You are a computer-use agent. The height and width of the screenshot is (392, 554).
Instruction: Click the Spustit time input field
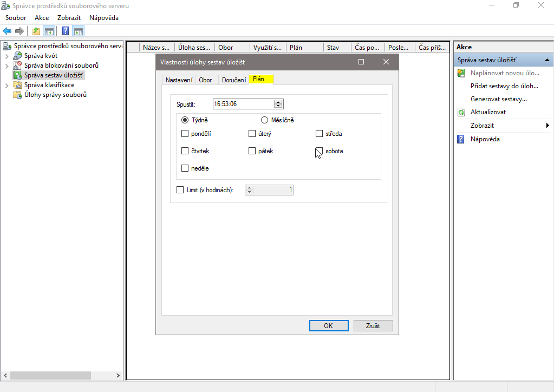pyautogui.click(x=243, y=104)
